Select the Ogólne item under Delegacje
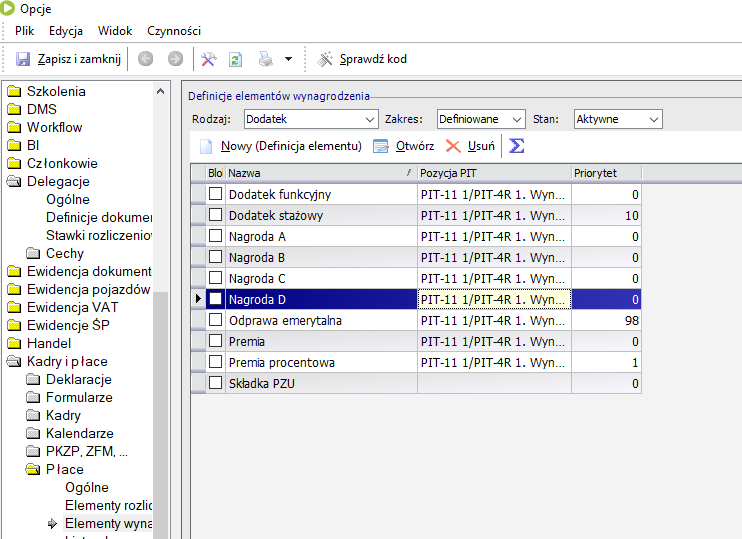Screen dimensions: 742x539 pos(68,199)
